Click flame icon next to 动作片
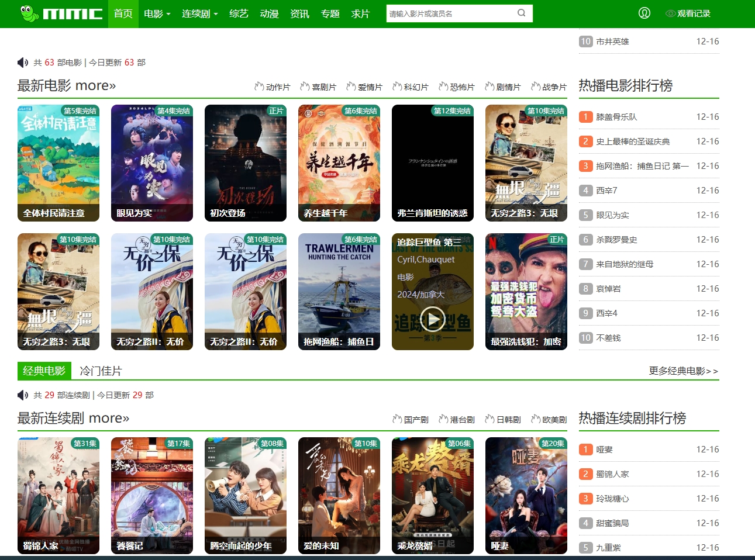The image size is (755, 560). pyautogui.click(x=259, y=87)
